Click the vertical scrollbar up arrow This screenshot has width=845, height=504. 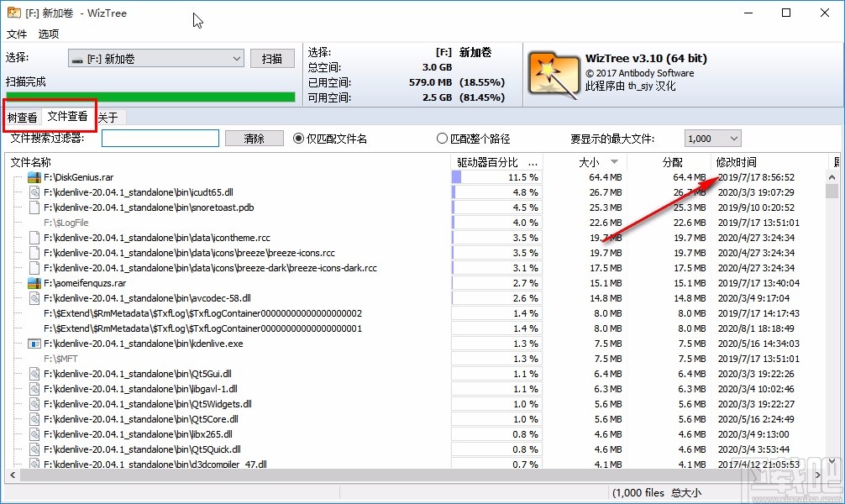[x=832, y=177]
